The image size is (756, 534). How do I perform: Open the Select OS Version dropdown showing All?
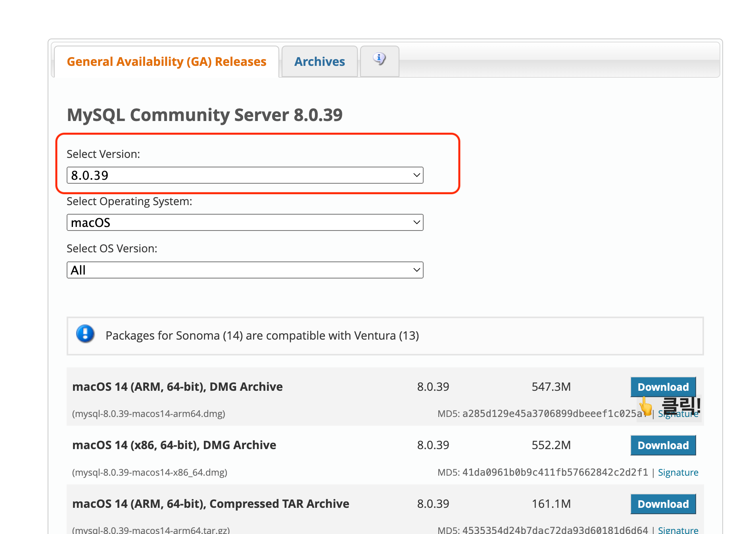[245, 270]
